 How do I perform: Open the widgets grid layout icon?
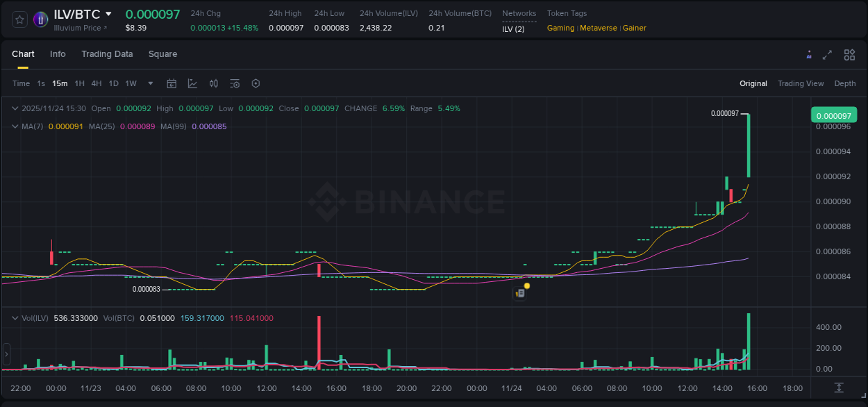[849, 54]
